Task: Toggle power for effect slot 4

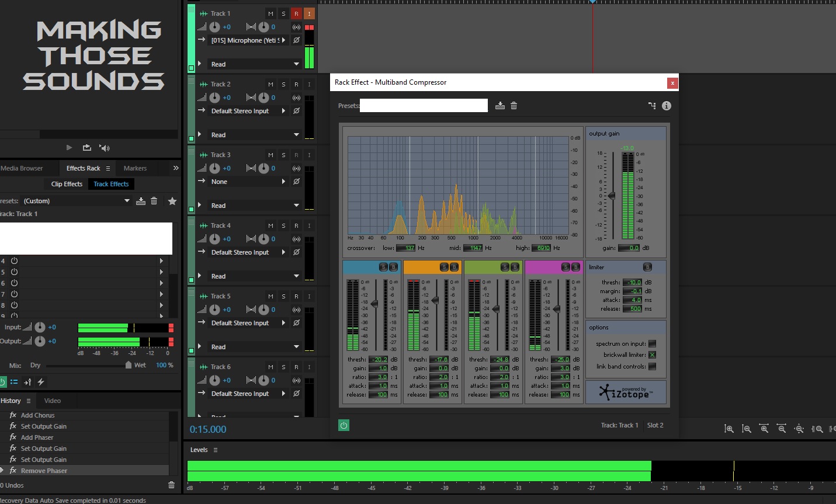Action: (14, 261)
